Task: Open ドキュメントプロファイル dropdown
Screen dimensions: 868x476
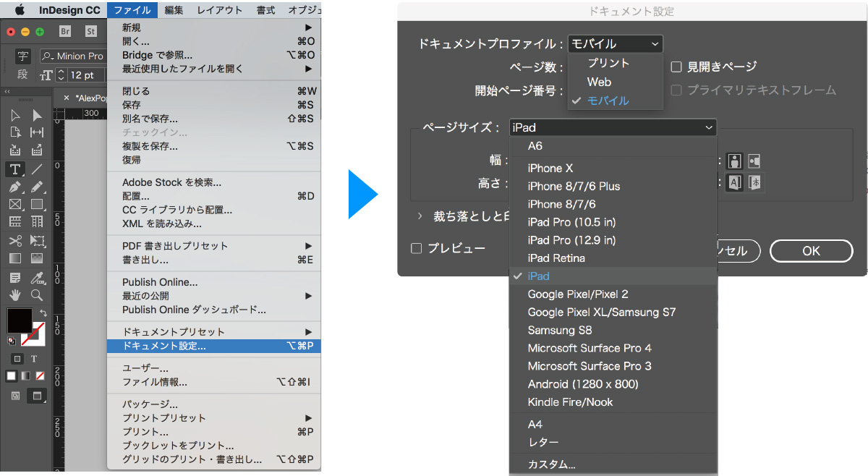Action: point(615,44)
